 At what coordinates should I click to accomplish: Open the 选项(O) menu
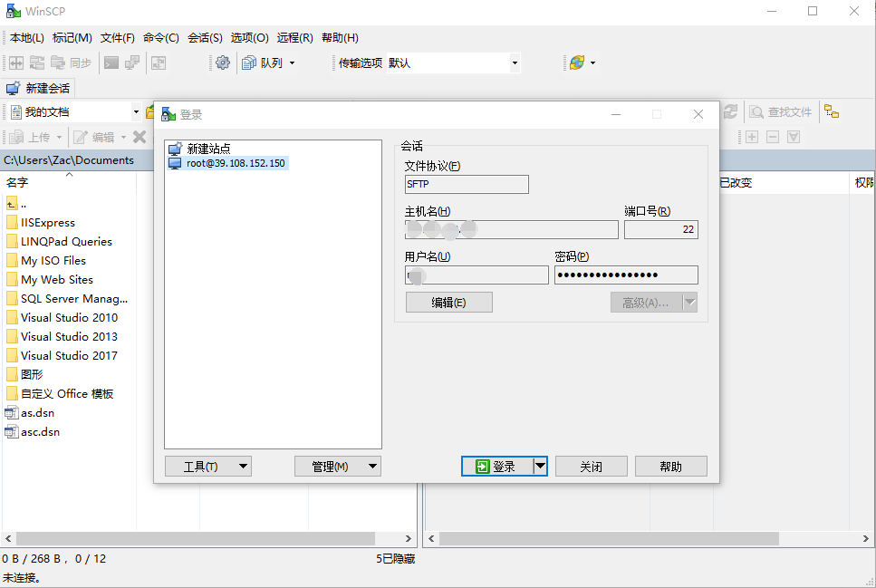[x=249, y=37]
